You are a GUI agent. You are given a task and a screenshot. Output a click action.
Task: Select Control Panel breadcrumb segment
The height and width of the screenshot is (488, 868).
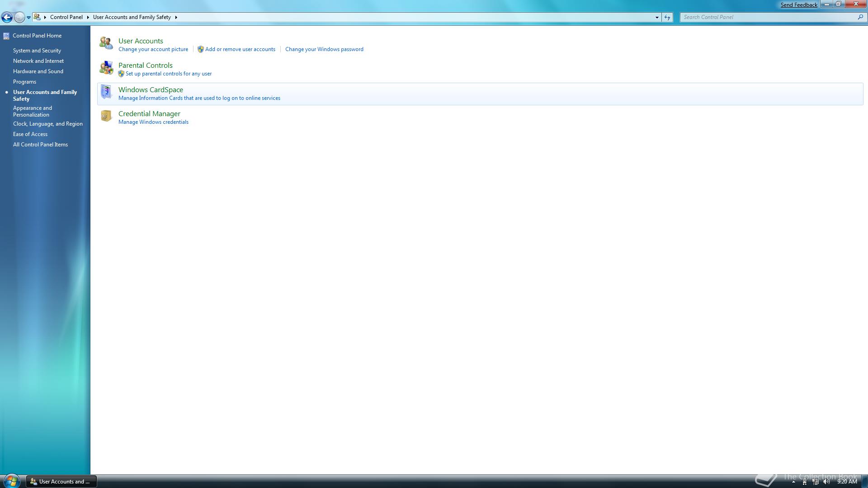(x=66, y=17)
